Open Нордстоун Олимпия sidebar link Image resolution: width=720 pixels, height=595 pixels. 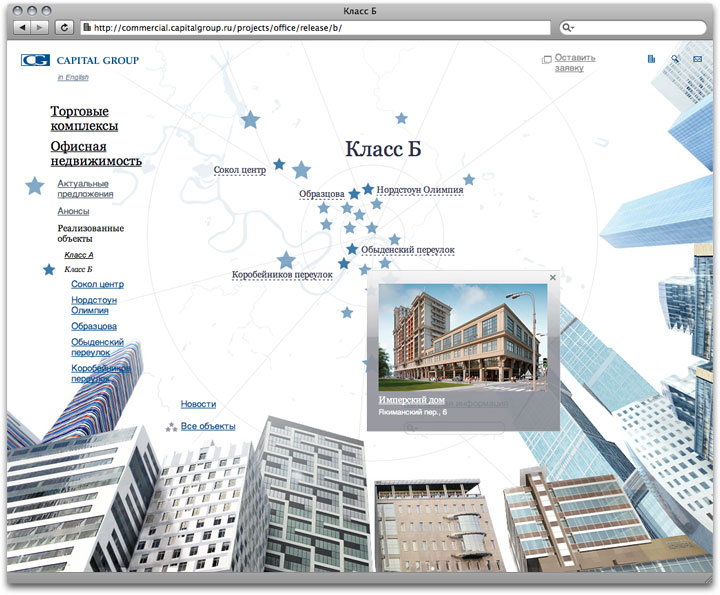[94, 305]
